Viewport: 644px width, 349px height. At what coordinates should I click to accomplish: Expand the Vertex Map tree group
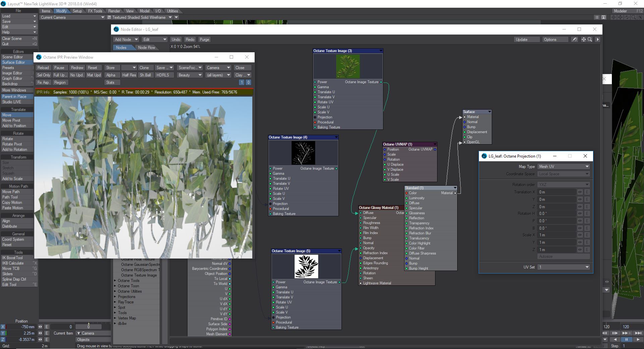coord(115,318)
